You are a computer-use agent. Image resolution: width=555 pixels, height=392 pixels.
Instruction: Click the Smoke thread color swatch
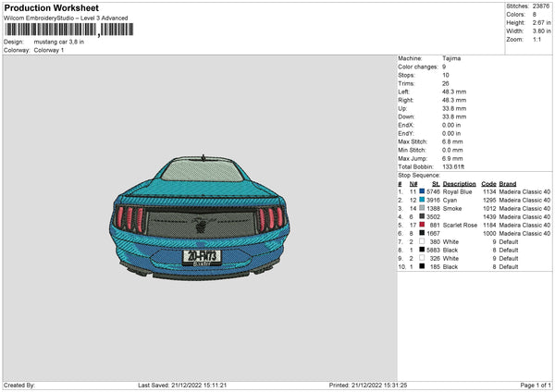click(422, 208)
